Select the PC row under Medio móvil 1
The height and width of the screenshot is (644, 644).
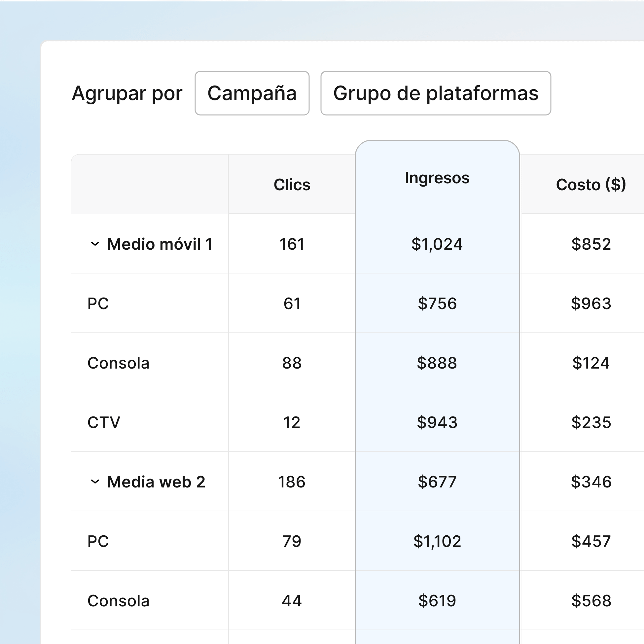click(98, 304)
